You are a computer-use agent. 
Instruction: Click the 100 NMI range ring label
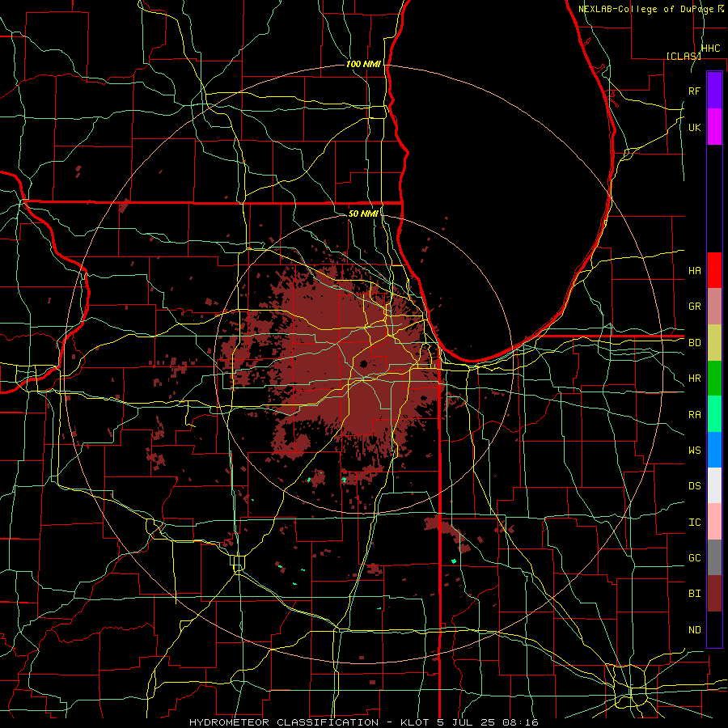coord(363,64)
